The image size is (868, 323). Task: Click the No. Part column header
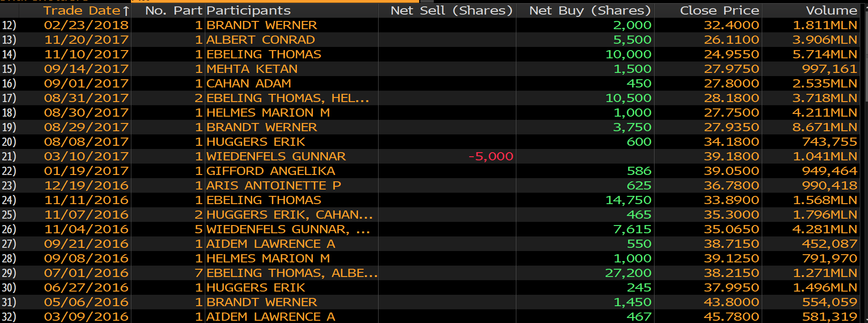[x=173, y=10]
